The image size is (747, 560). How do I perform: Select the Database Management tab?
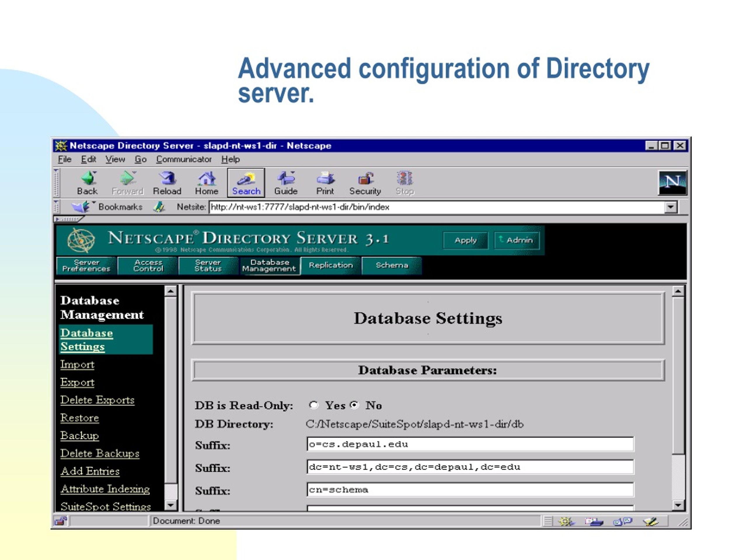click(270, 266)
